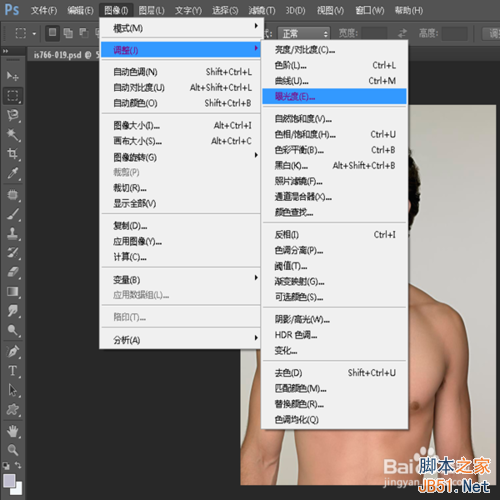Expand the toolbox using double-arrow
The height and width of the screenshot is (500, 500).
pos(5,51)
